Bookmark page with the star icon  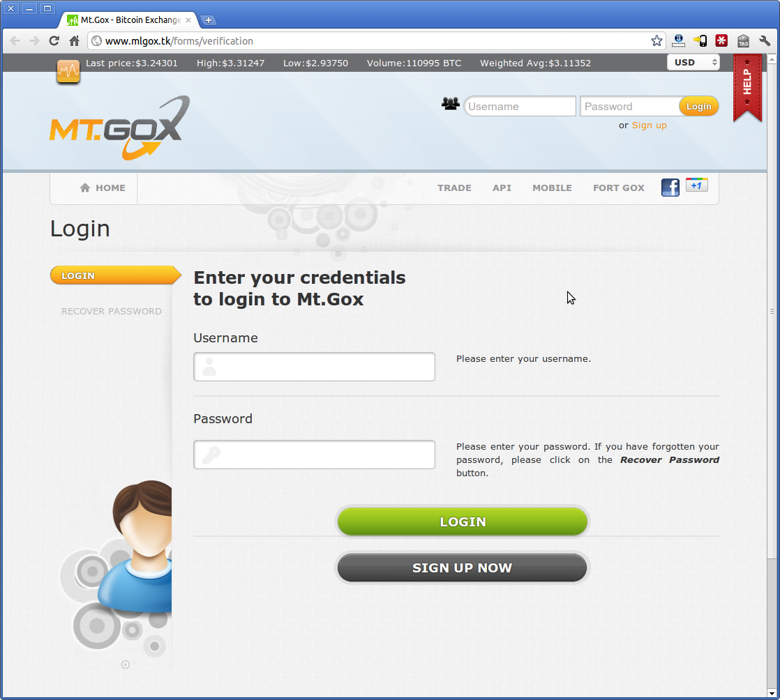tap(657, 40)
